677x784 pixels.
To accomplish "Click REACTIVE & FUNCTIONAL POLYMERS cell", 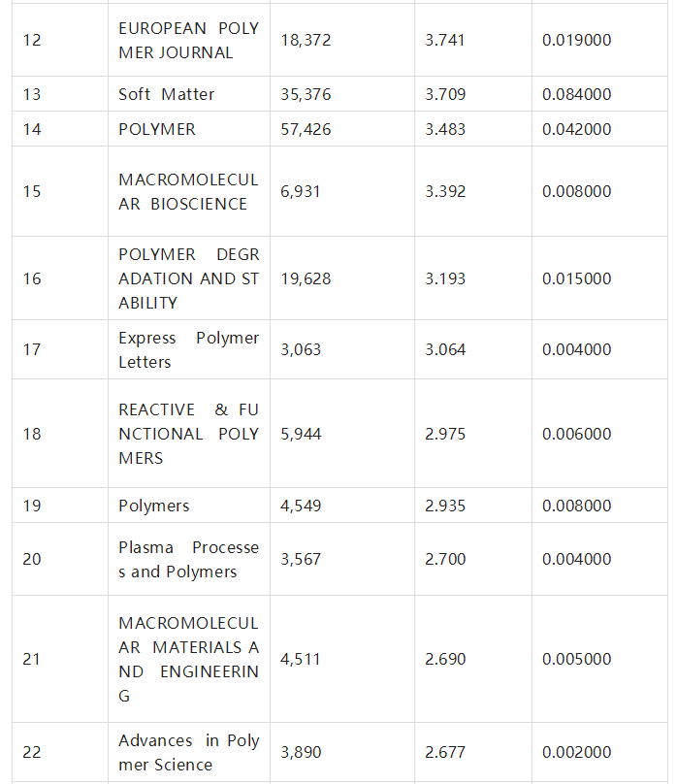I will tap(189, 434).
